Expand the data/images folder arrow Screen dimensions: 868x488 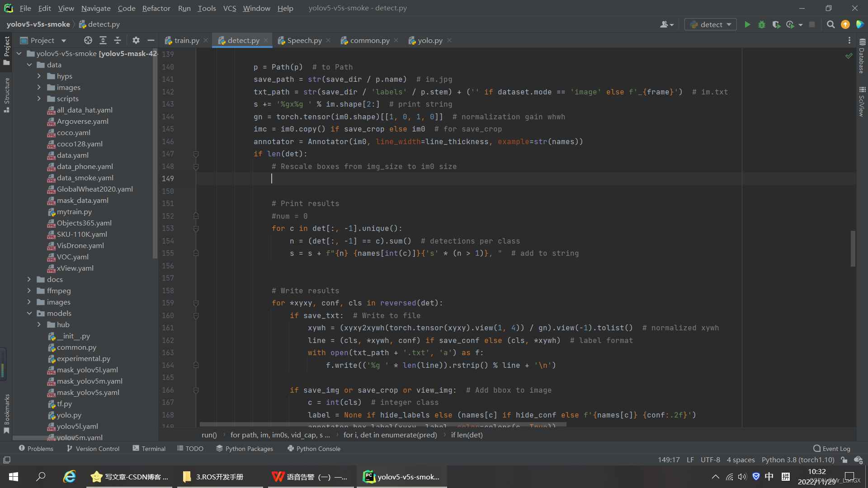tap(39, 87)
